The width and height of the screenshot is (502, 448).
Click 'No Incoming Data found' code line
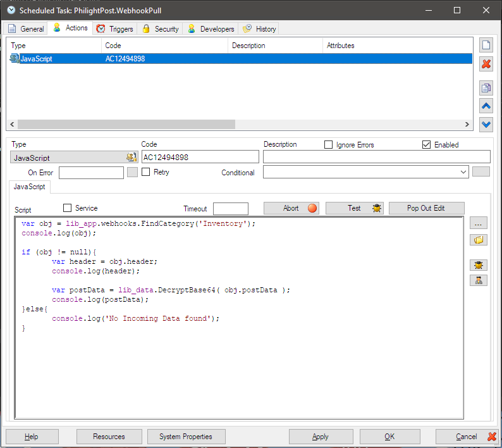[135, 318]
